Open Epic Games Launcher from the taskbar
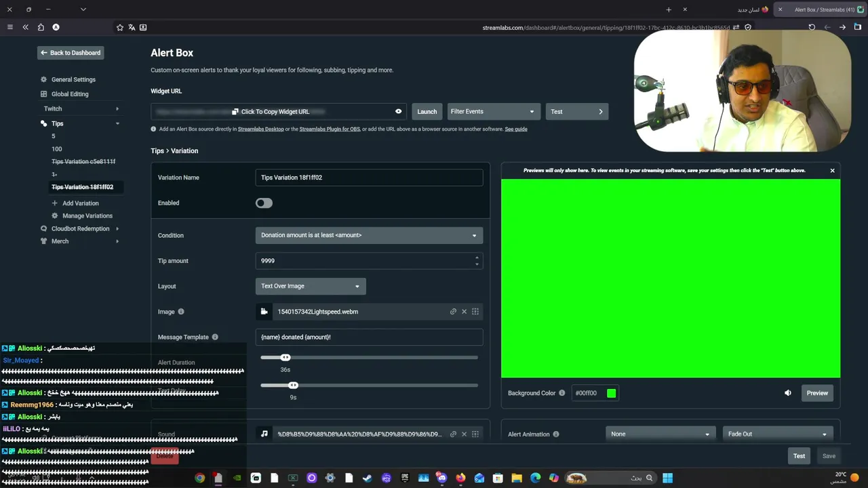868x488 pixels. pos(405,478)
